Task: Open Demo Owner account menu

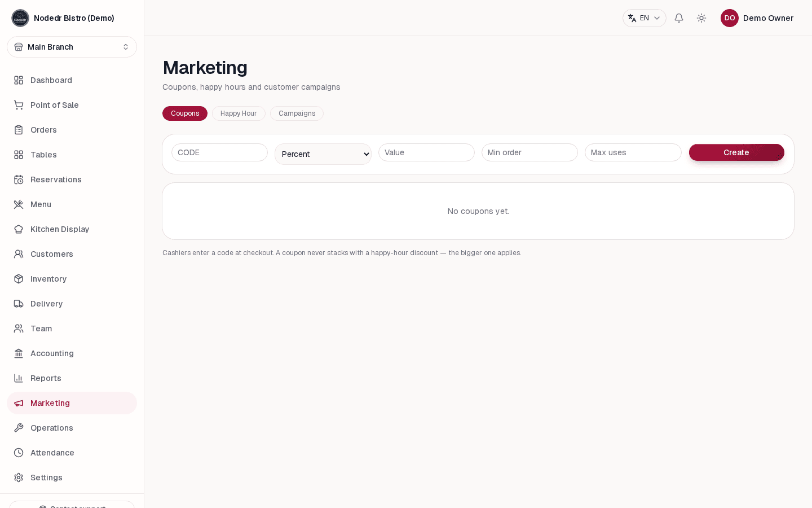Action: (757, 18)
